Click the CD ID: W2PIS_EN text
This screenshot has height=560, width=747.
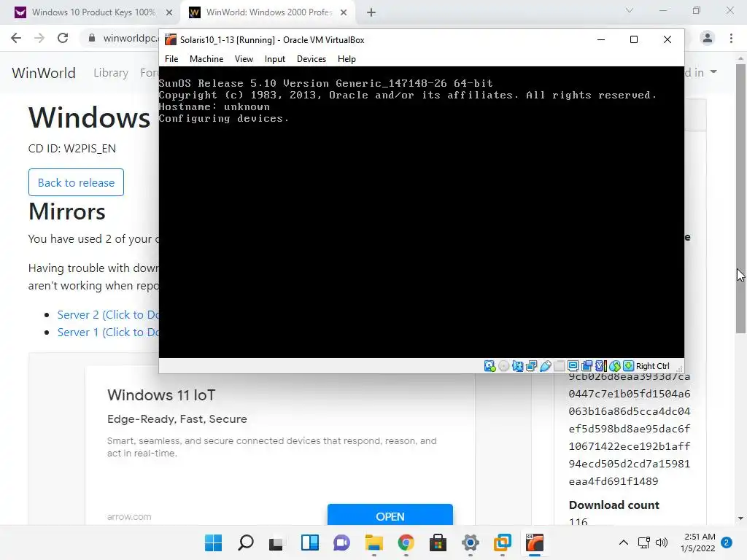[x=72, y=149]
